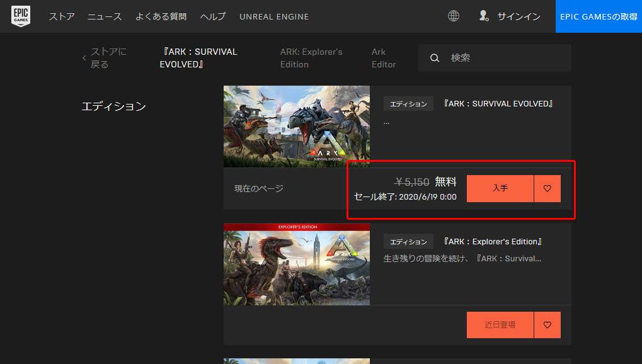Screen dimensions: 642x364
Task: Select the ARK: Explorer's Edition tab
Action: [311, 58]
